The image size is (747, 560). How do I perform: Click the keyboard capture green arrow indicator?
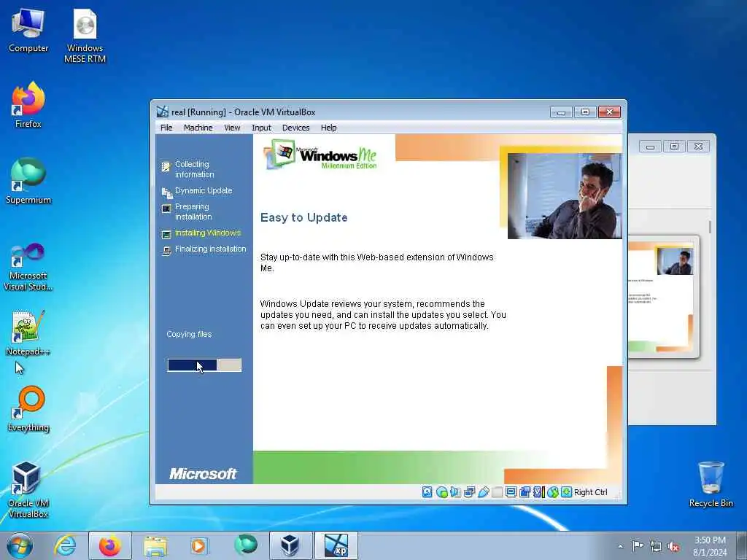566,492
